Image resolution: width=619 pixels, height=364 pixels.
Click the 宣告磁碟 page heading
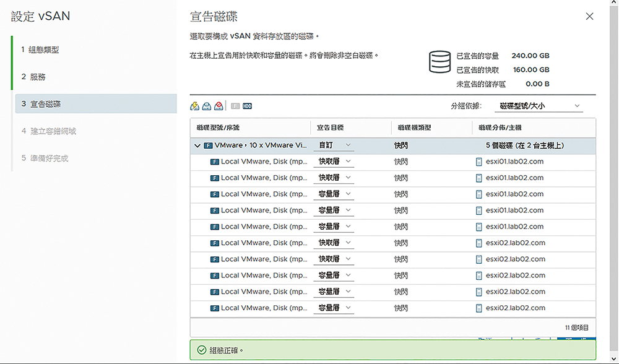214,17
